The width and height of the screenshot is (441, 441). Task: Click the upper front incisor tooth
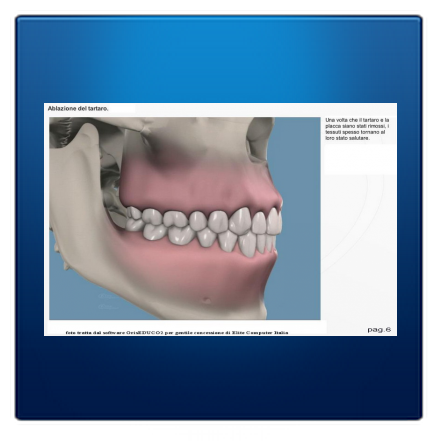pyautogui.click(x=274, y=221)
